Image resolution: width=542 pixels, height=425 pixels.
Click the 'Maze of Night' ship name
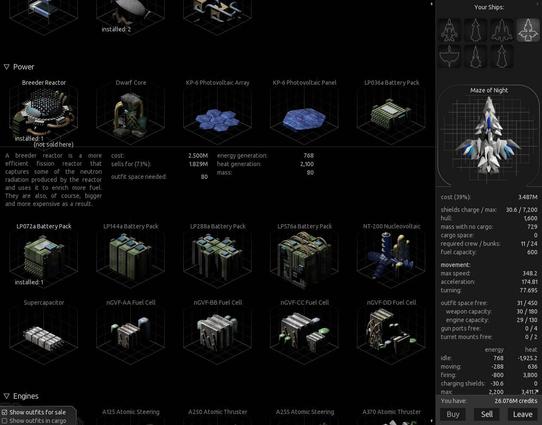point(489,90)
